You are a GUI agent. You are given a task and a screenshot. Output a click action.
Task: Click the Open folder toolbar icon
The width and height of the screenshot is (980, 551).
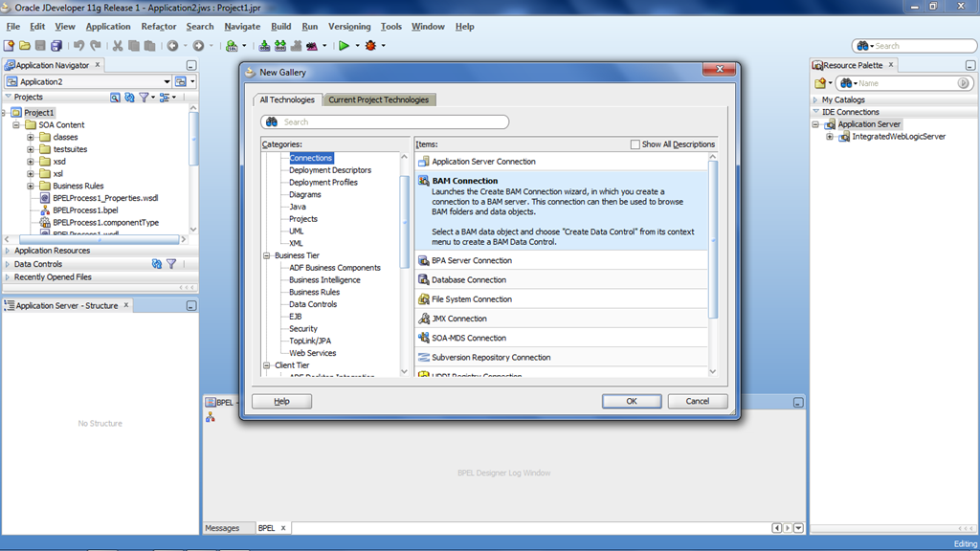click(x=25, y=45)
